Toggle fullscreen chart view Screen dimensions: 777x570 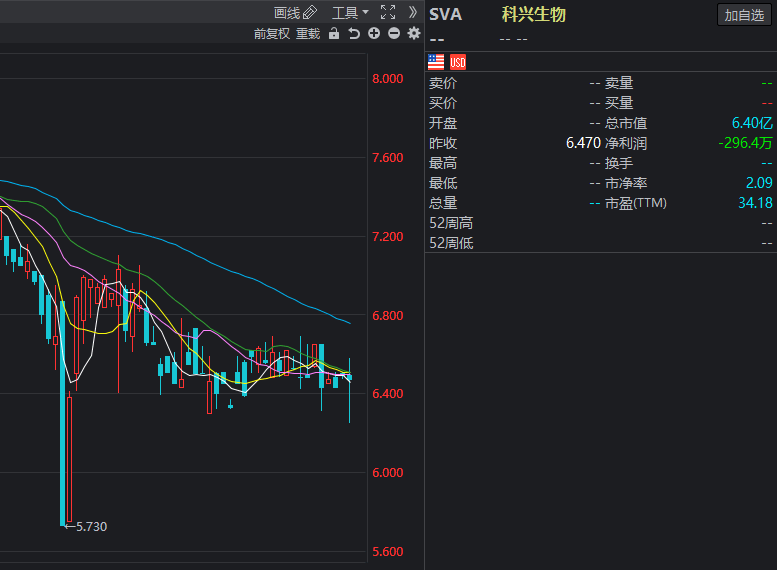click(x=388, y=12)
